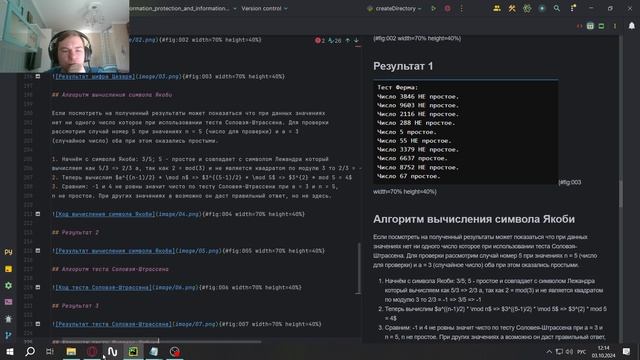Start debugging createDirectory

tap(447, 8)
